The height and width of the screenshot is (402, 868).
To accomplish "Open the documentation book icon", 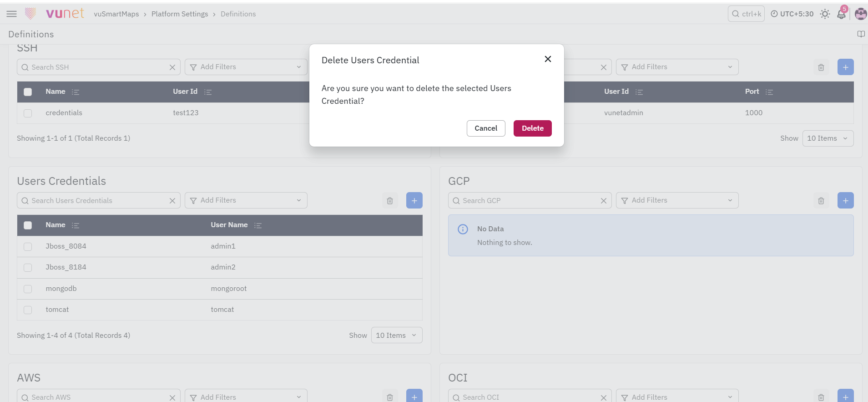I will coord(861,34).
